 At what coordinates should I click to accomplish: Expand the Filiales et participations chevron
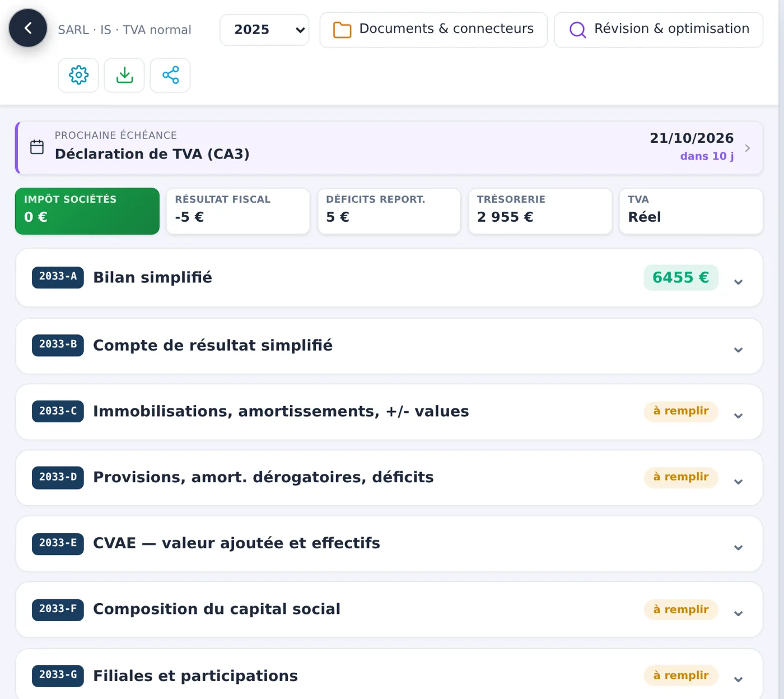pyautogui.click(x=739, y=679)
